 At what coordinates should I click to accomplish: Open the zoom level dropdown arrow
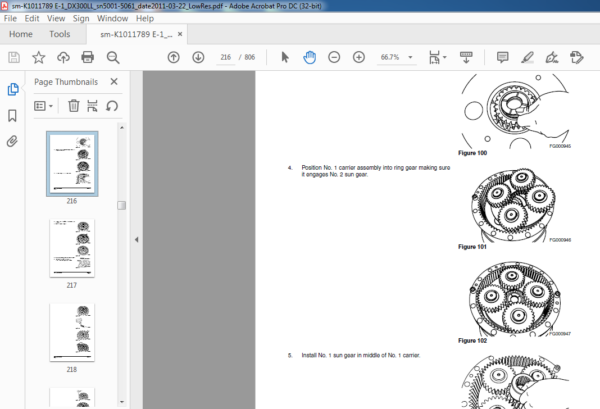pos(410,57)
